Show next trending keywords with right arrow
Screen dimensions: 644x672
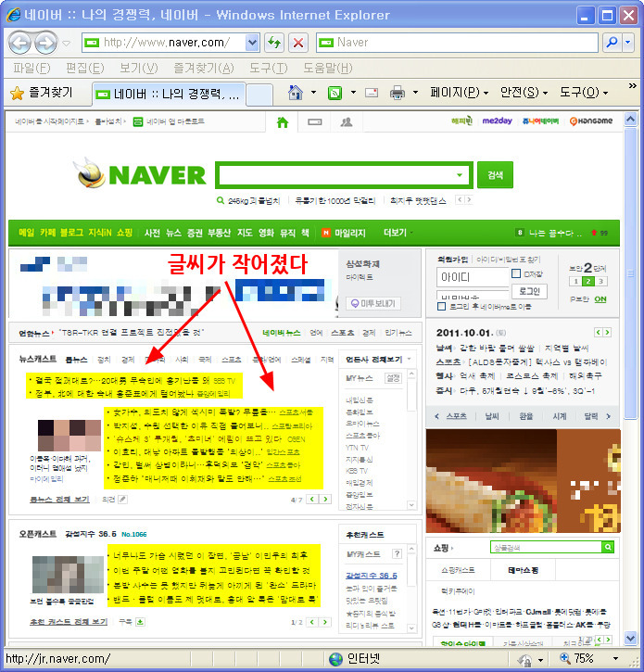(x=469, y=199)
